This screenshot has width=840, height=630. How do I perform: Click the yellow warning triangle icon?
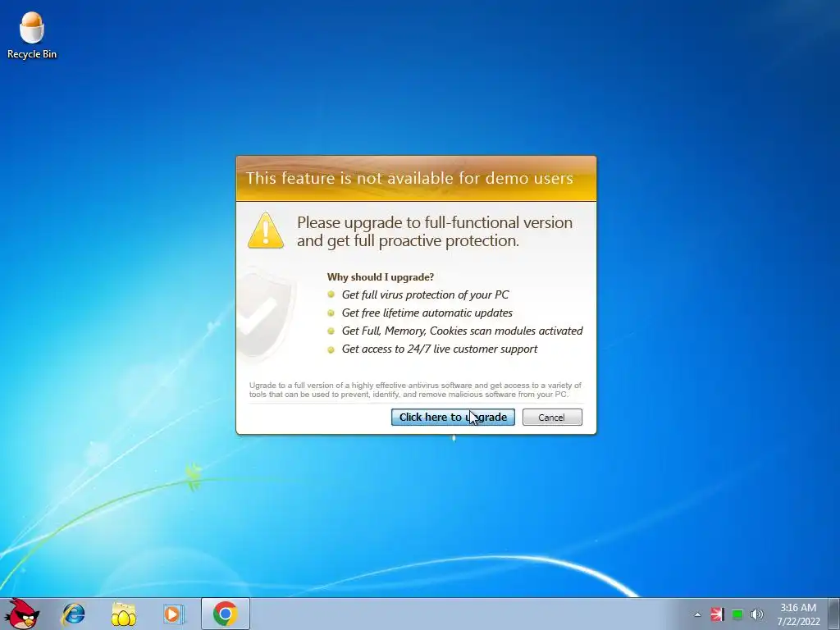[x=266, y=231]
